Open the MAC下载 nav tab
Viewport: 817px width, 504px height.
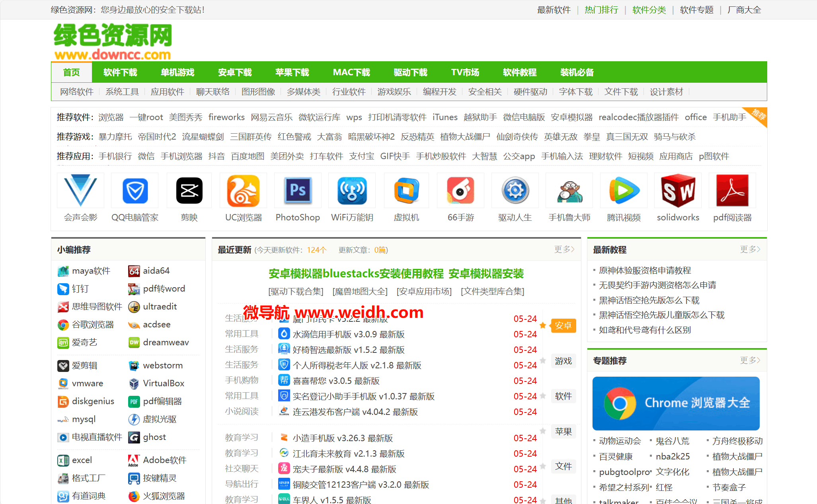(351, 72)
